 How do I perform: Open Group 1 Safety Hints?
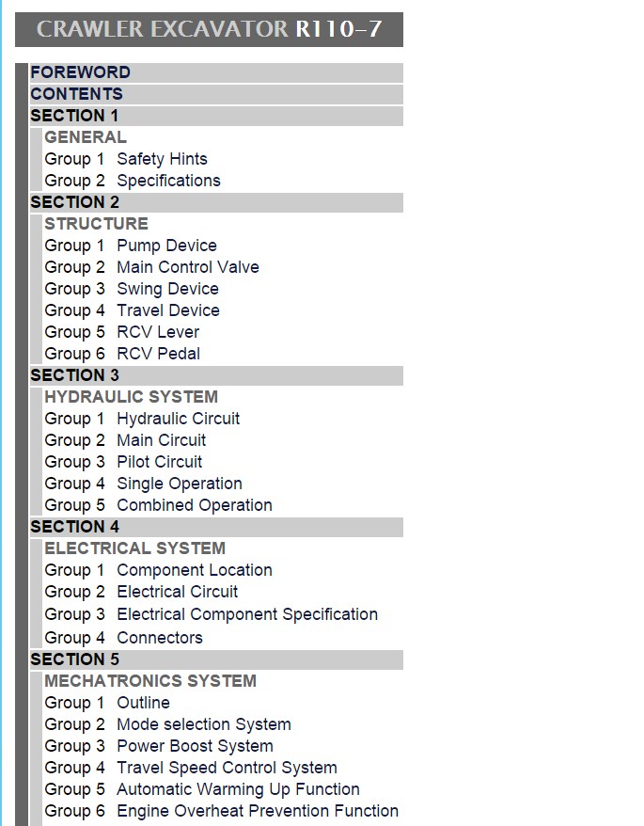(126, 159)
